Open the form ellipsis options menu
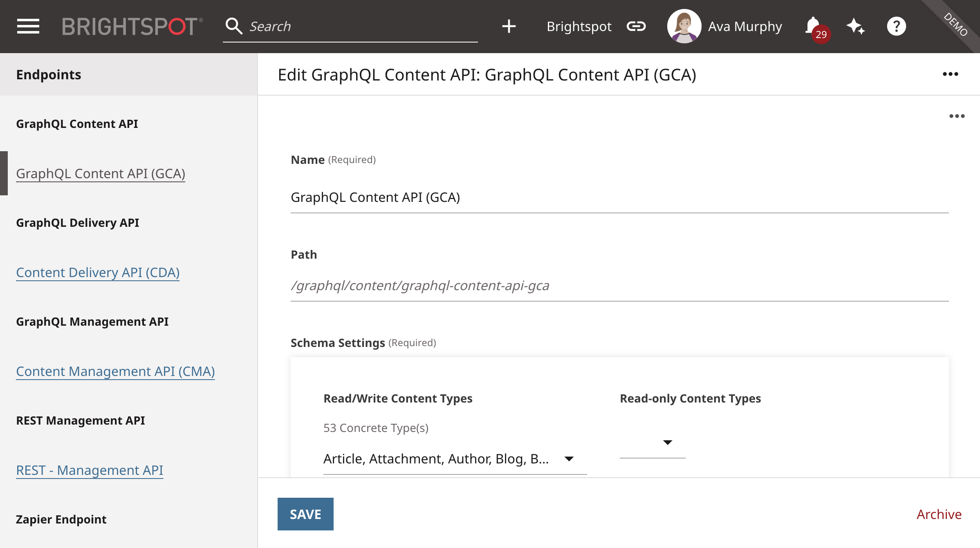The image size is (980, 548). click(957, 116)
